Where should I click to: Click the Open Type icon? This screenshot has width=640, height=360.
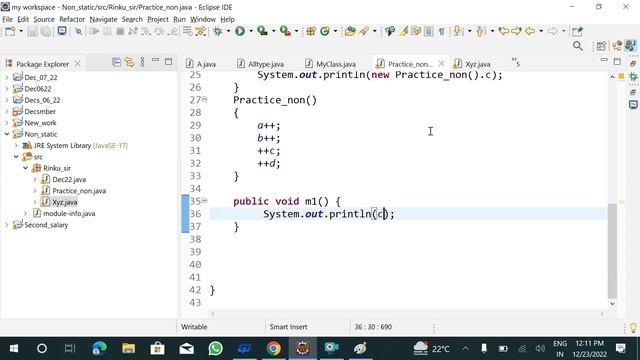click(x=350, y=31)
